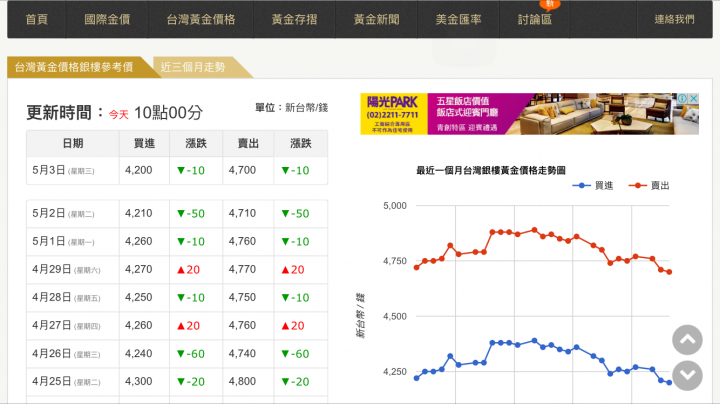Open the 黃金新聞 menu item

pyautogui.click(x=377, y=19)
